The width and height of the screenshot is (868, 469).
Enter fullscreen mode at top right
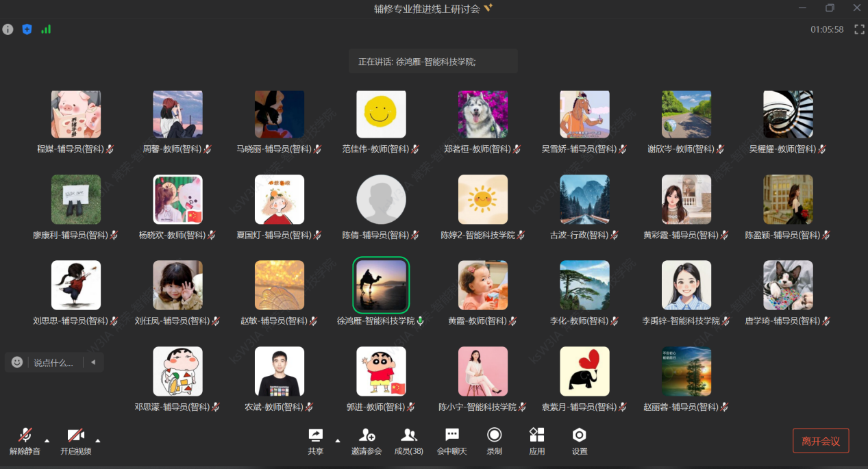tap(858, 29)
